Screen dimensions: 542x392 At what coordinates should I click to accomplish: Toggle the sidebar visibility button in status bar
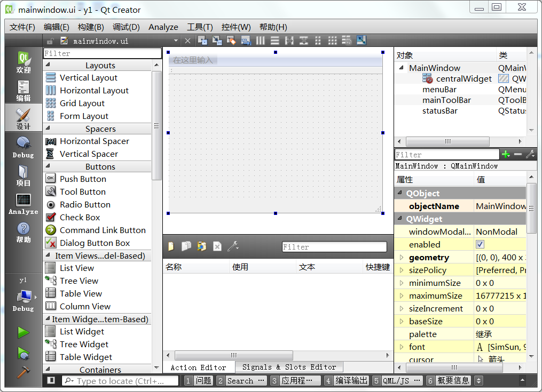pyautogui.click(x=51, y=380)
